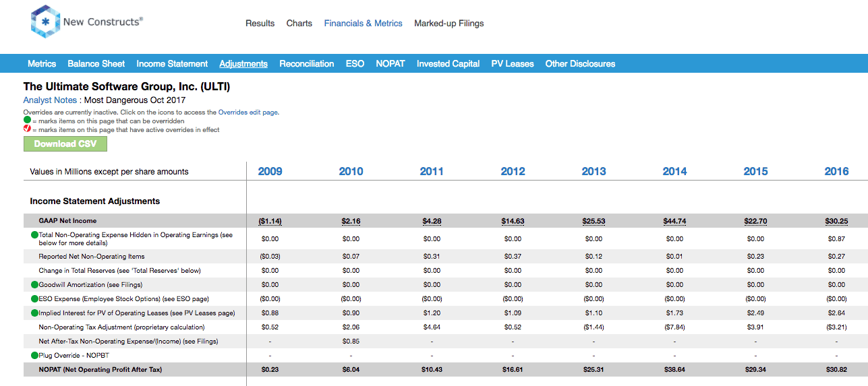The image size is (868, 386).
Task: Click the Download CSV button
Action: pyautogui.click(x=65, y=143)
